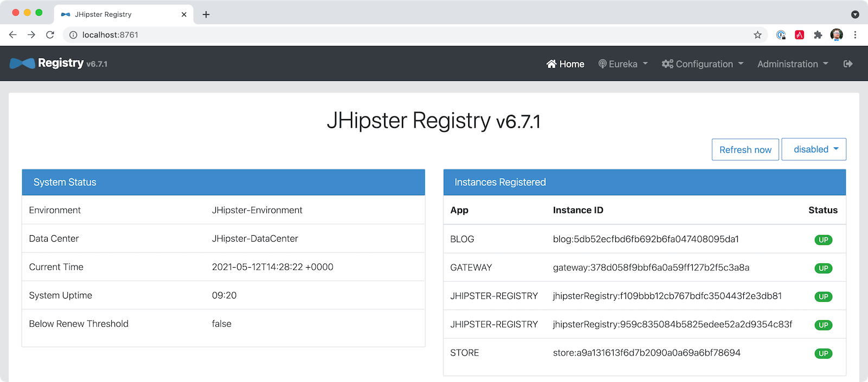Expand the Eureka dropdown menu
Viewport: 868px width, 382px height.
tap(623, 64)
